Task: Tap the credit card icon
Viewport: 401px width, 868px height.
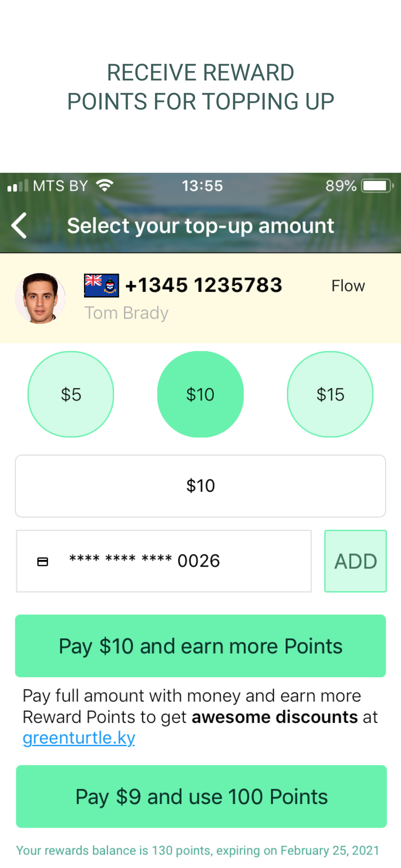Action: point(43,562)
